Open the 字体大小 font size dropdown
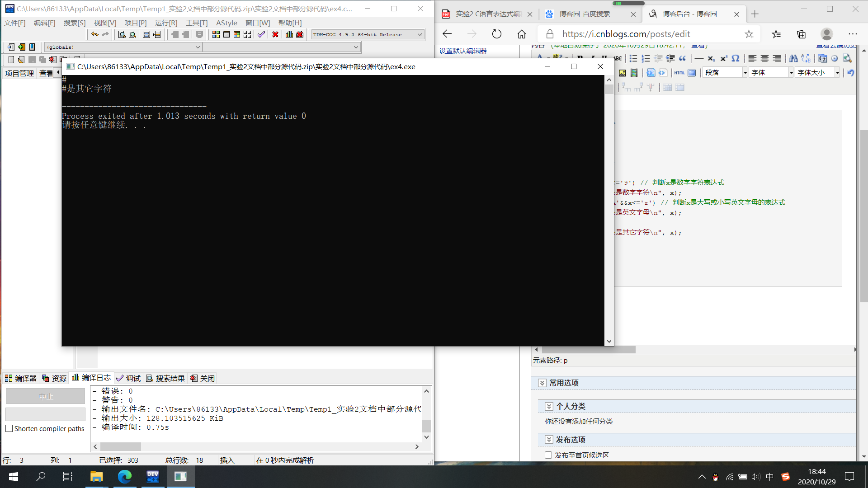The height and width of the screenshot is (488, 868). tap(837, 73)
